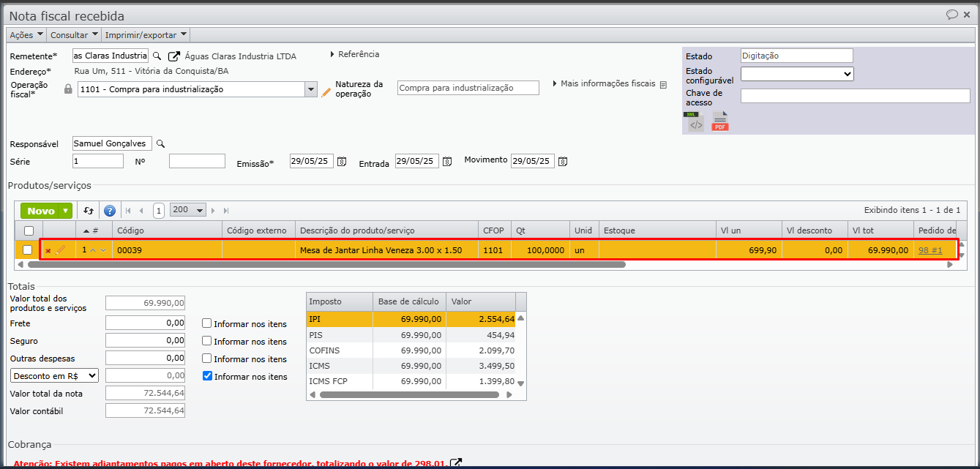980x469 pixels.
Task: Open the PDF file icon
Action: [x=720, y=121]
